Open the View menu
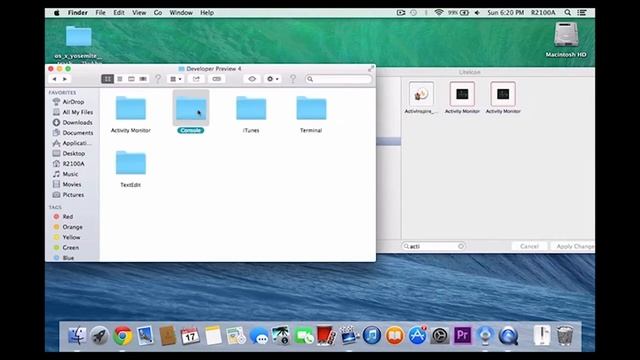The image size is (640, 360). [x=139, y=13]
